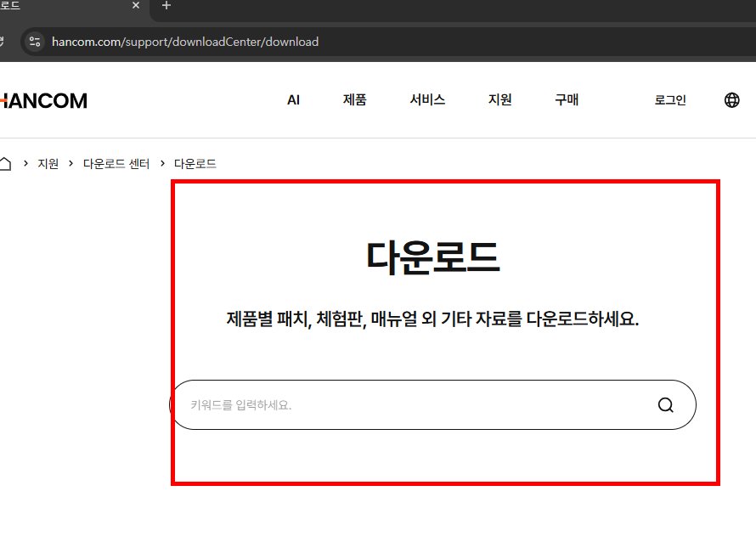Open the 구매 menu
The height and width of the screenshot is (542, 756).
point(566,99)
